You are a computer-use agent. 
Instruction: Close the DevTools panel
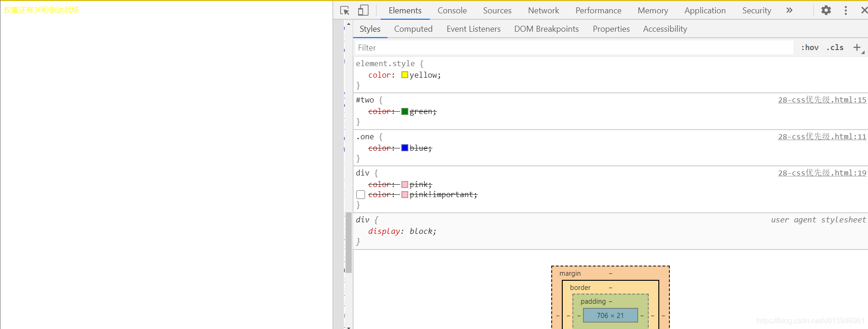[864, 10]
